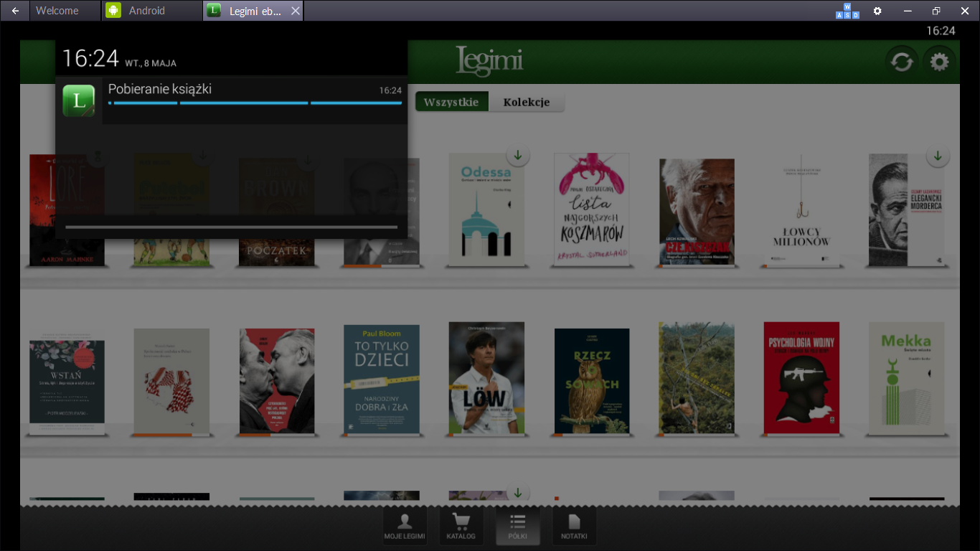Select the Półki shelves view

click(x=517, y=527)
